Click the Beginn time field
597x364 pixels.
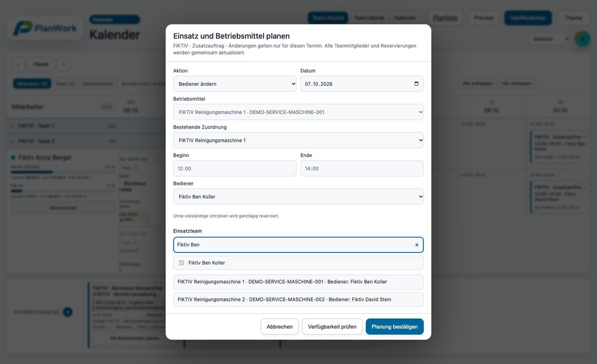pyautogui.click(x=234, y=168)
